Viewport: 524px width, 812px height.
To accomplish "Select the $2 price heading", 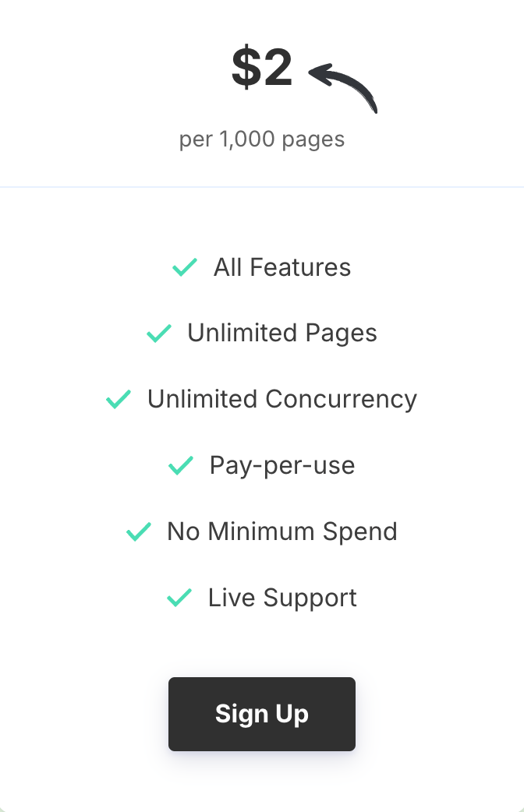I will pyautogui.click(x=262, y=67).
